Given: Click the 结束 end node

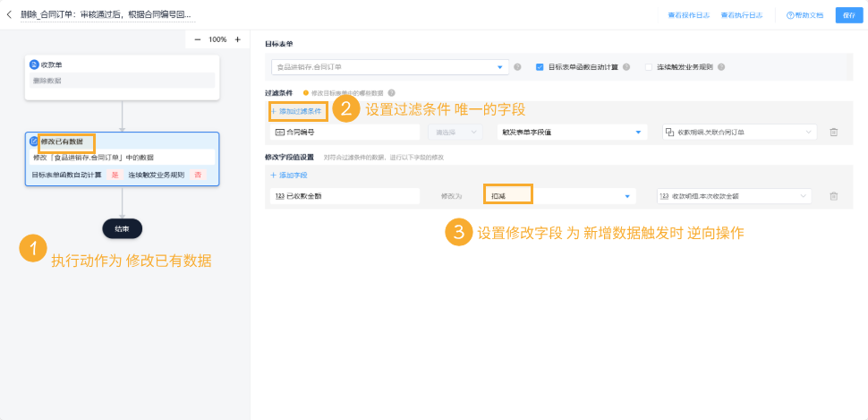Looking at the screenshot, I should [123, 229].
